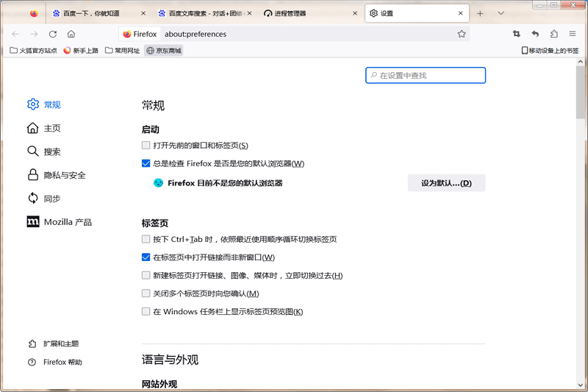
Task: Click the Firefox identity box in address bar
Action: pos(140,34)
